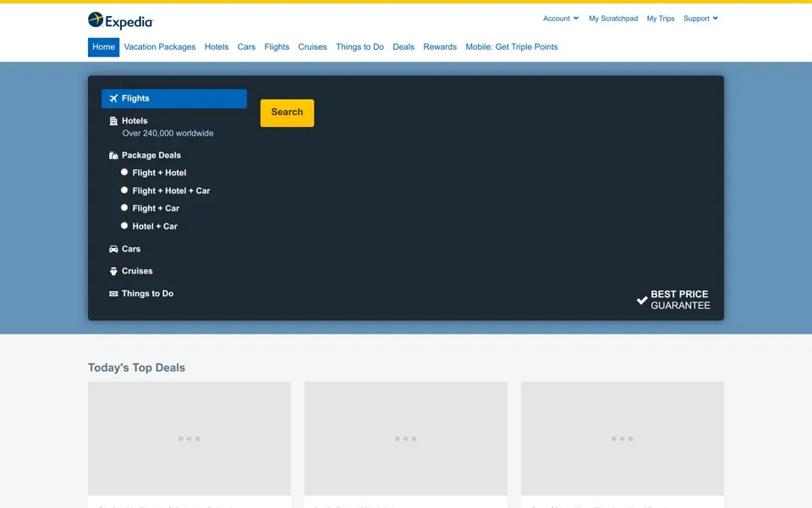The width and height of the screenshot is (812, 508).
Task: Open Rewards in the navigation bar
Action: click(x=440, y=47)
